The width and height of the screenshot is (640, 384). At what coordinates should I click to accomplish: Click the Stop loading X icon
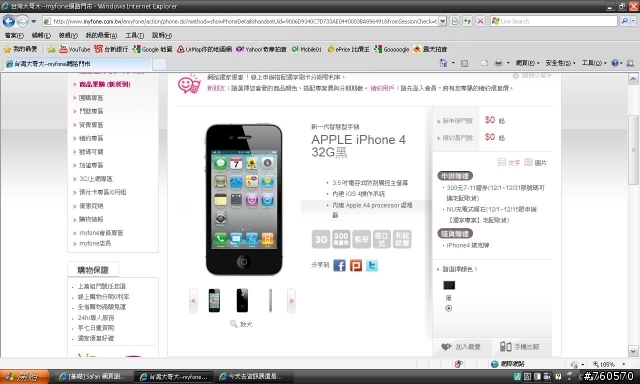click(480, 21)
